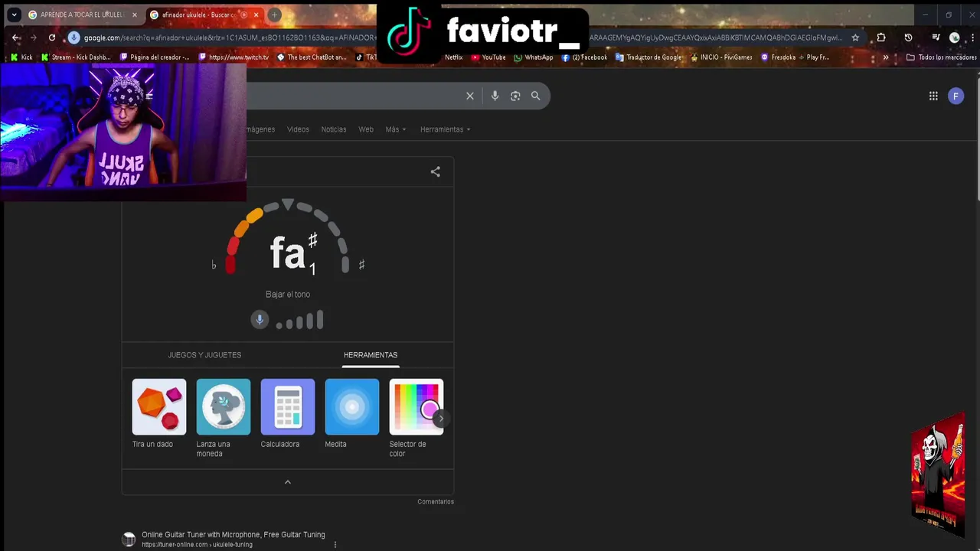980x551 pixels.
Task: Open the Tira un dado tool
Action: pyautogui.click(x=158, y=414)
